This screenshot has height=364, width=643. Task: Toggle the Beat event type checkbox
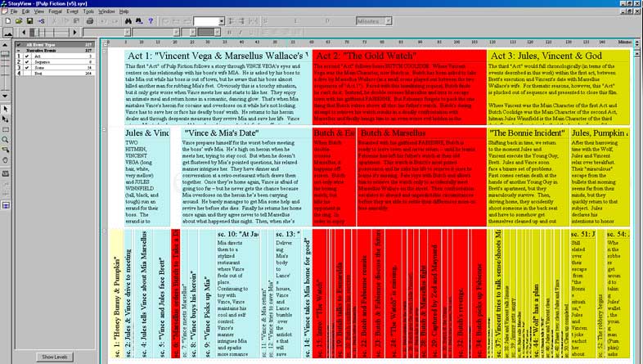click(x=27, y=74)
